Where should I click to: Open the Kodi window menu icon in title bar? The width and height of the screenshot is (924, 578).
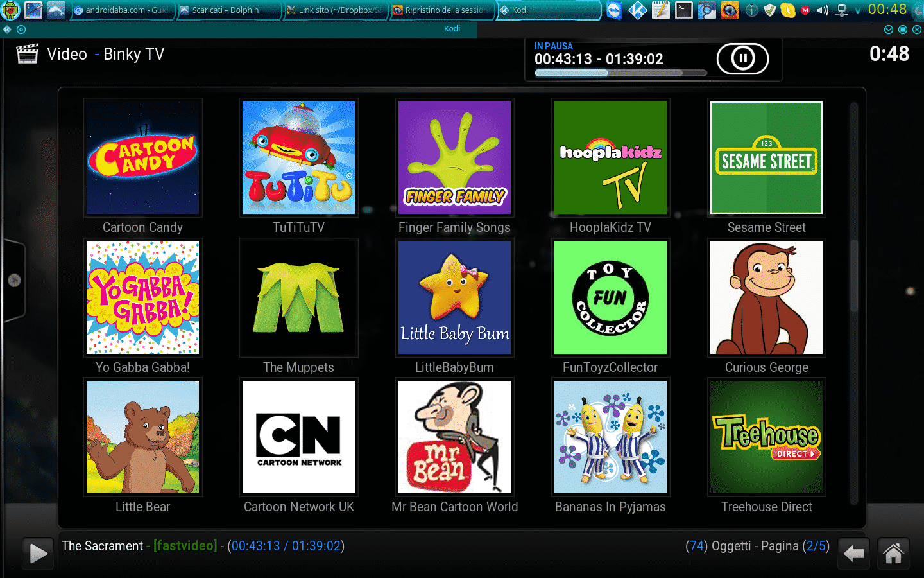[7, 30]
